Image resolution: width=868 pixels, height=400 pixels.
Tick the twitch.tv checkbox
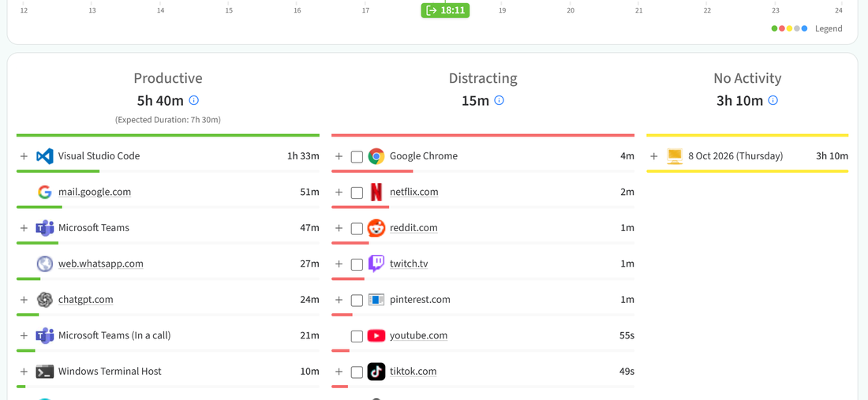357,264
